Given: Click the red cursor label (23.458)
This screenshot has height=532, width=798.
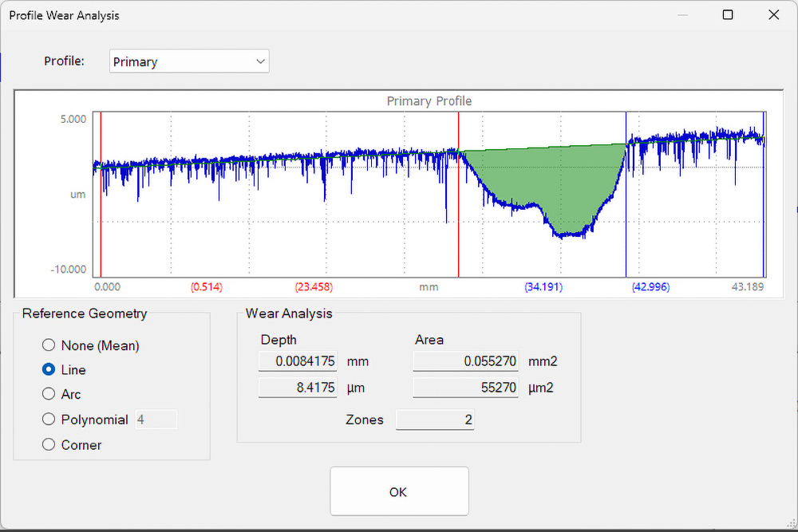Looking at the screenshot, I should 314,287.
